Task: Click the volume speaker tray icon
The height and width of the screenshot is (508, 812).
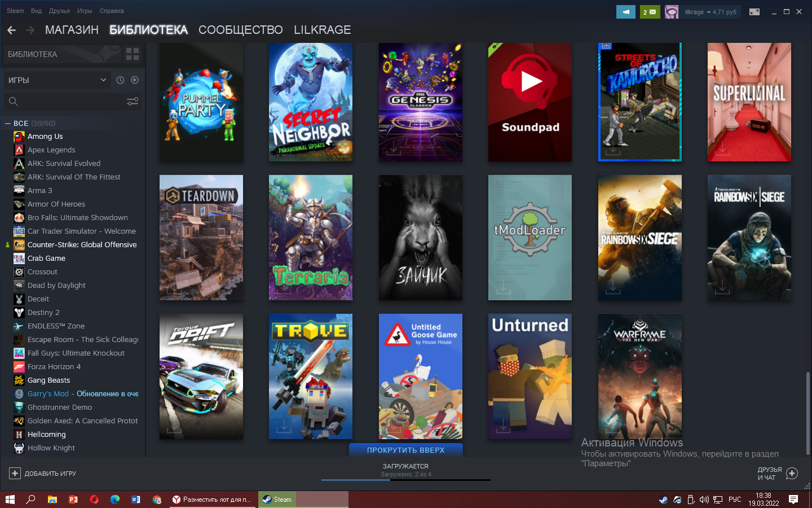Action: click(x=704, y=500)
